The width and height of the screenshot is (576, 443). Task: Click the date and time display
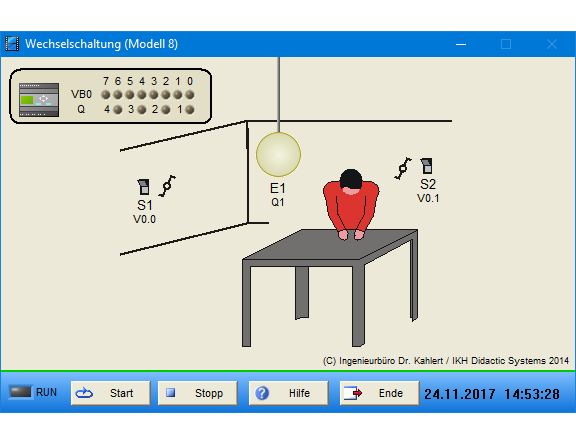pos(492,394)
